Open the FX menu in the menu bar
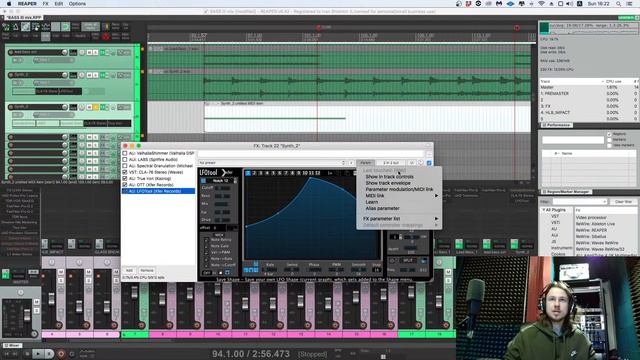Viewport: 640px width, 360px height. (x=45, y=4)
